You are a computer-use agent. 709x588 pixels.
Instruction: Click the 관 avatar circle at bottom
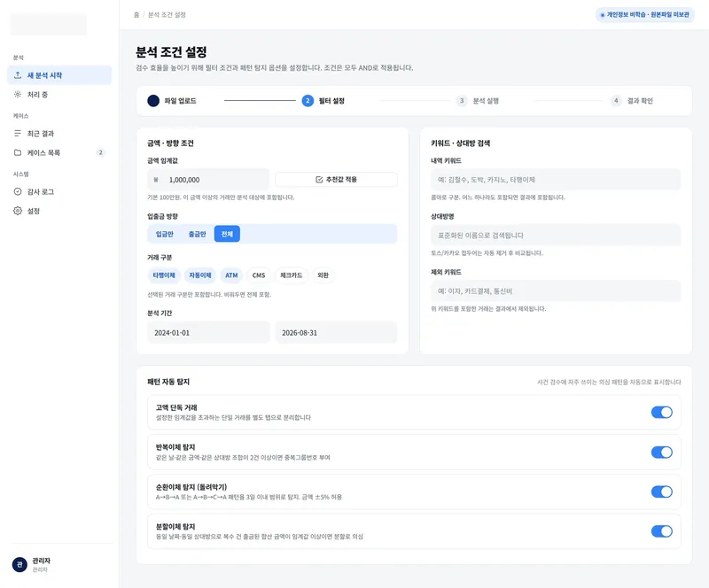tap(19, 564)
